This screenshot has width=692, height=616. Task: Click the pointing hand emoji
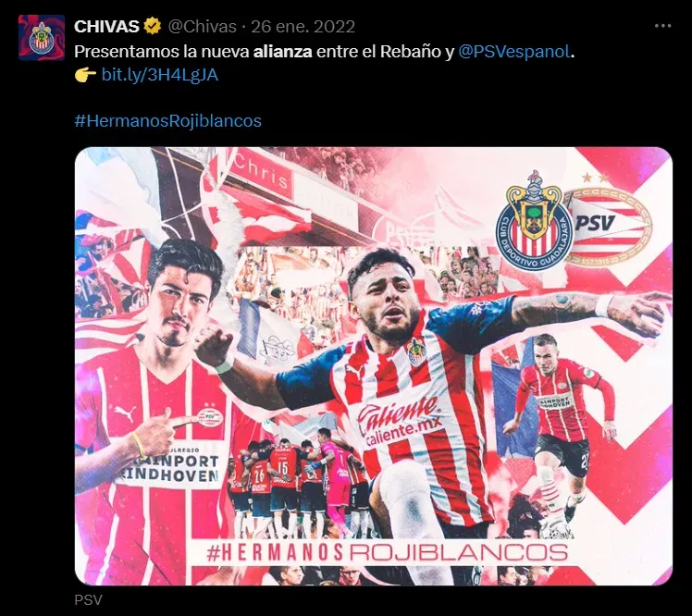click(85, 75)
